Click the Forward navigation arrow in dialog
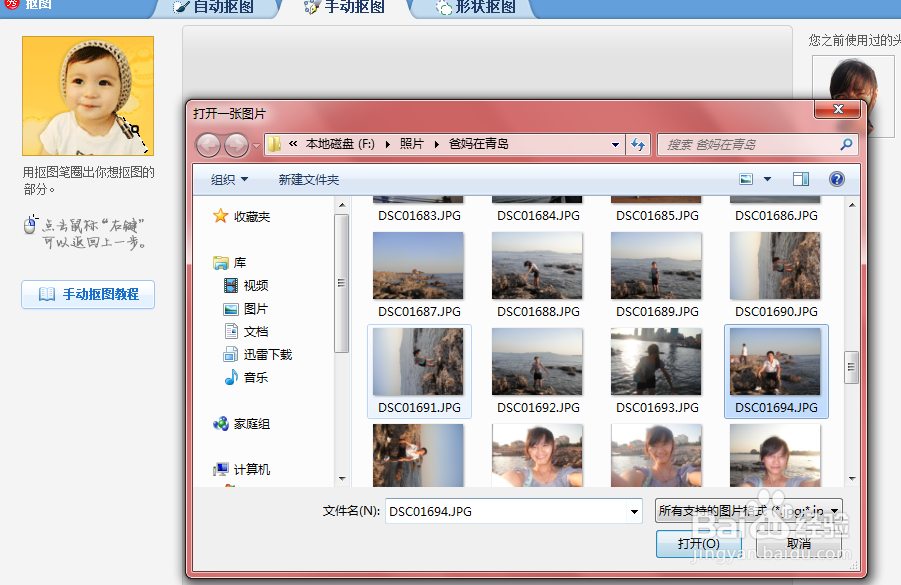The image size is (901, 585). pyautogui.click(x=236, y=145)
